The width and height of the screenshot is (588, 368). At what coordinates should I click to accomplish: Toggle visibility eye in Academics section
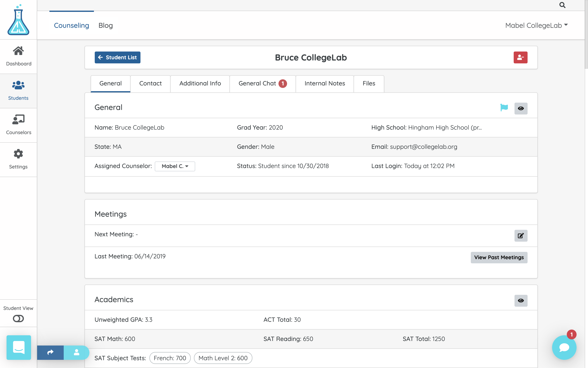[521, 301]
